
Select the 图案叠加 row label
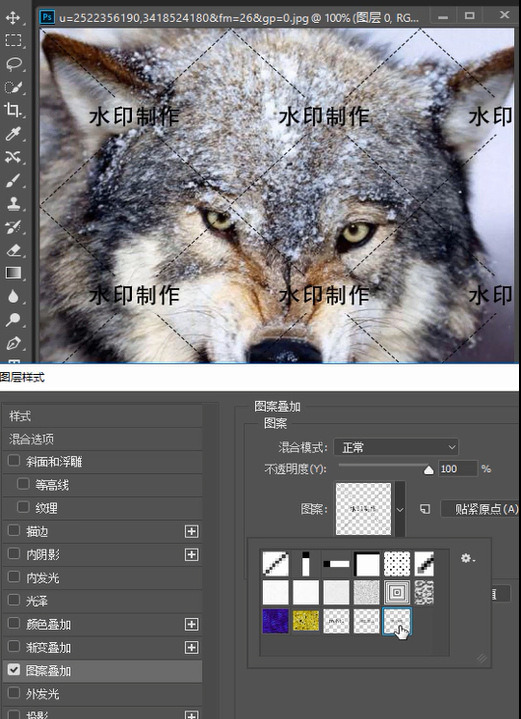click(48, 671)
